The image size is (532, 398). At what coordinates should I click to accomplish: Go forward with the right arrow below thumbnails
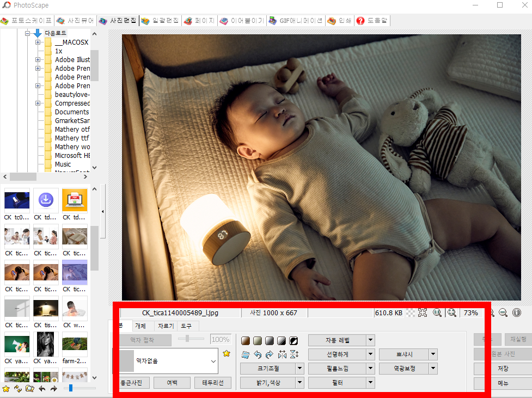[x=53, y=389]
